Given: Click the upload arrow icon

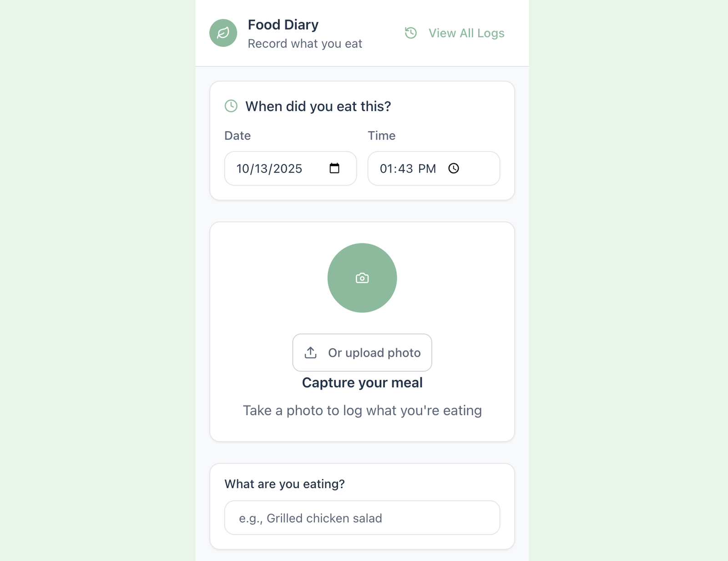Looking at the screenshot, I should tap(311, 353).
